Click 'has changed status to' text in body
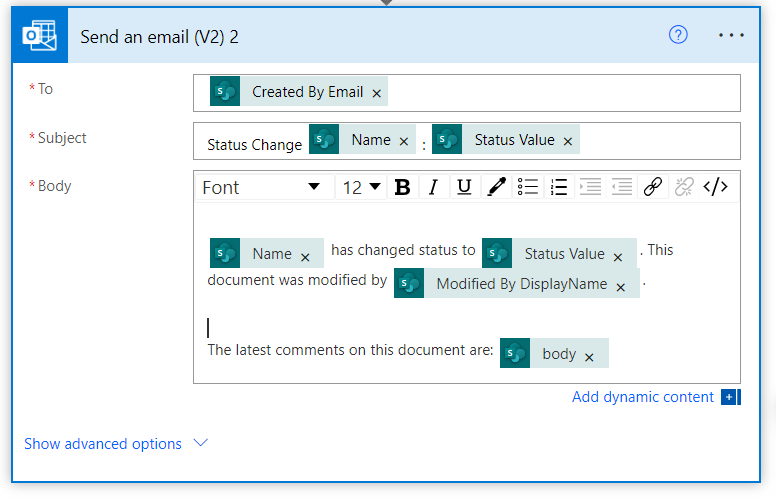Screen dimensions: 776x500 (403, 250)
